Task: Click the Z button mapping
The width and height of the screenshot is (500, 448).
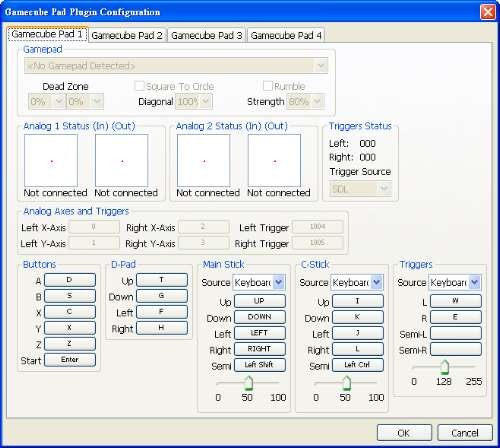Action: [70, 344]
